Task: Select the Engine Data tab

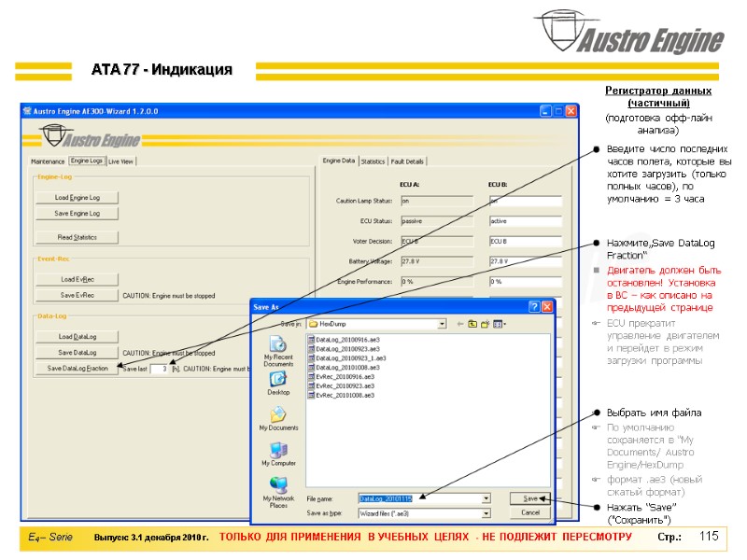Action: pos(339,161)
